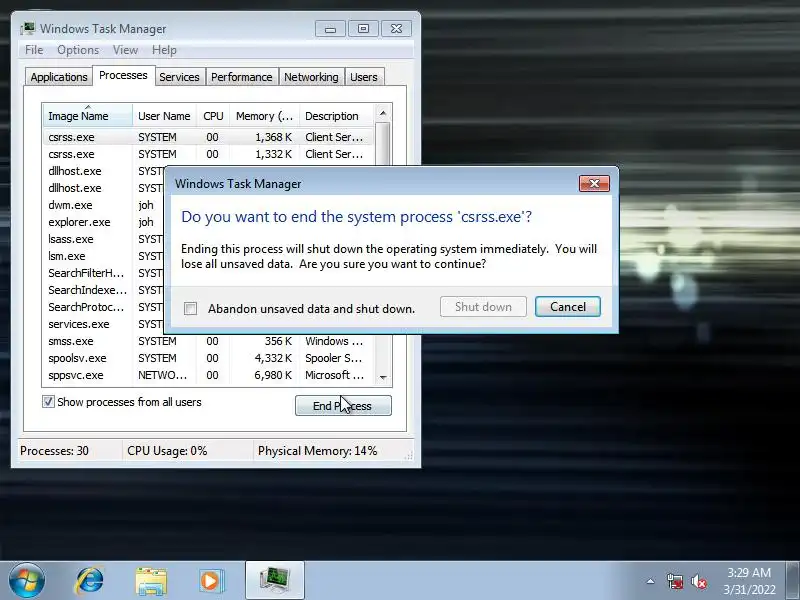Select the lsm.exe process
800x600 pixels.
click(104, 256)
